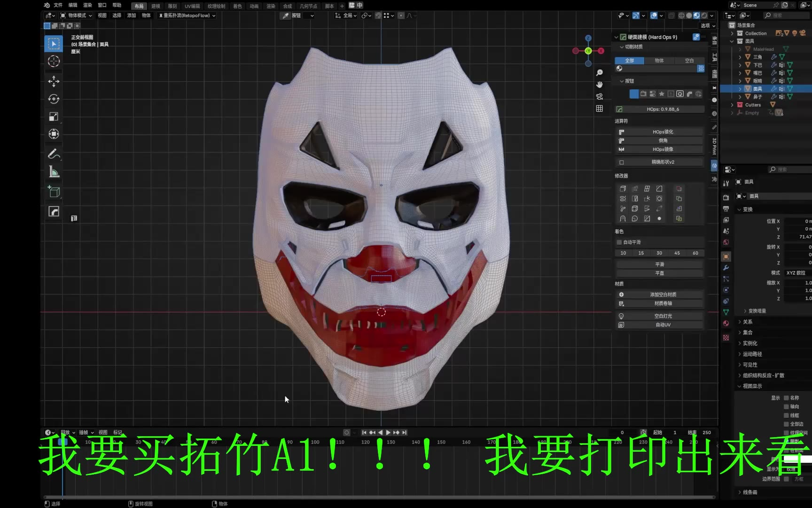Screen dimensions: 812x508
Task: Click the HOps镜像 button
Action: pyautogui.click(x=660, y=150)
